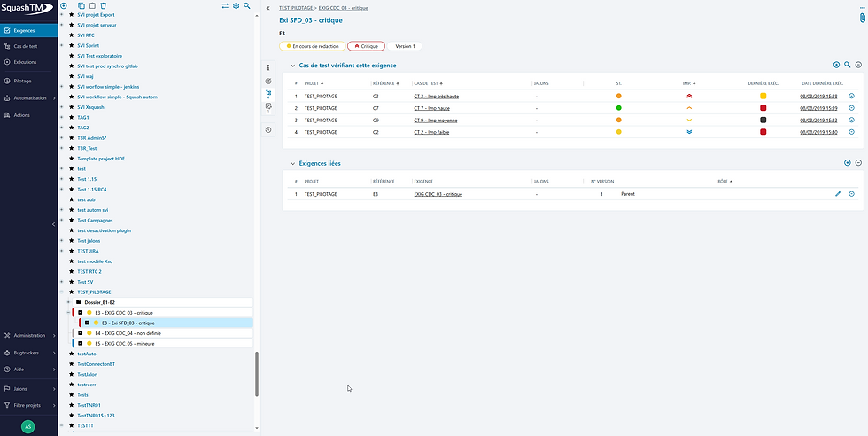Viewport: 868px width, 436px height.
Task: Open search magnifier above requirement tree
Action: point(247,5)
